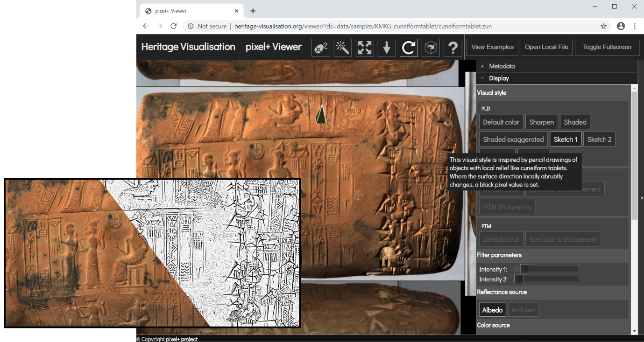Image resolution: width=644 pixels, height=342 pixels.
Task: Open the View Examples menu
Action: coord(492,47)
